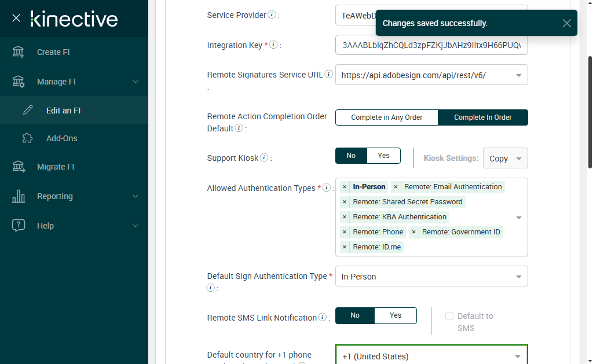
Task: Set Support Kiosk to Yes
Action: pyautogui.click(x=384, y=156)
